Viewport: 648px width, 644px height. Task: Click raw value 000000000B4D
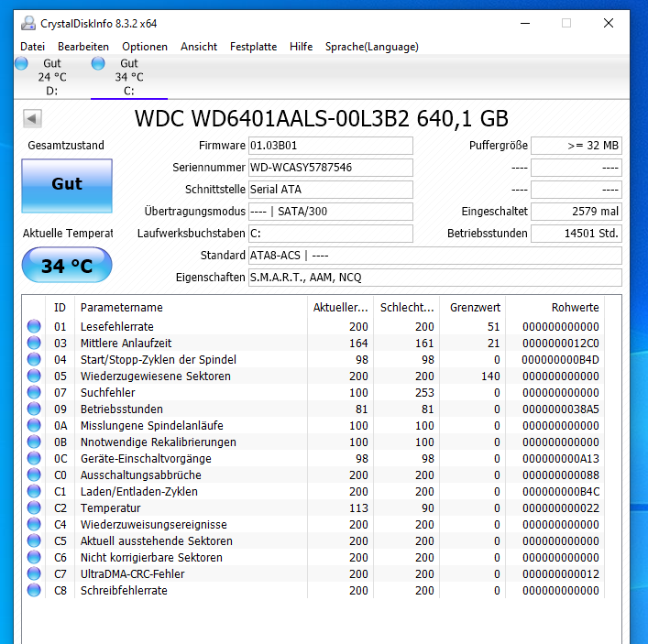pos(560,360)
